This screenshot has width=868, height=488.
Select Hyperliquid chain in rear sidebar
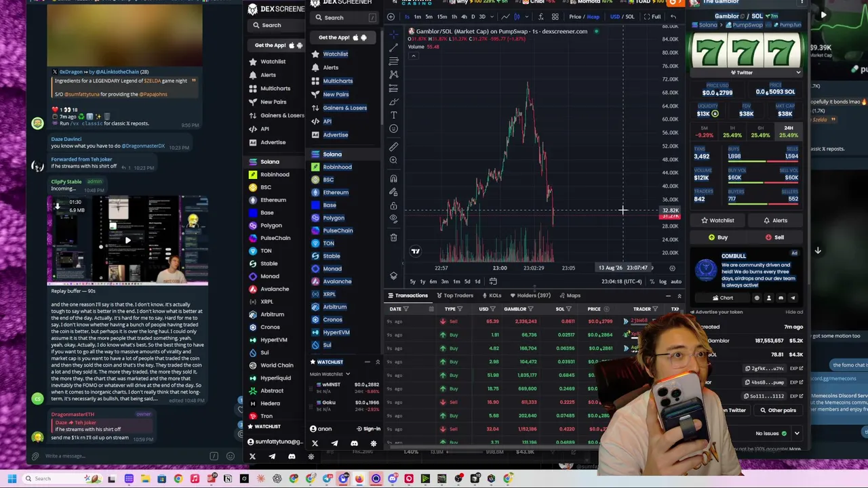[x=269, y=378]
